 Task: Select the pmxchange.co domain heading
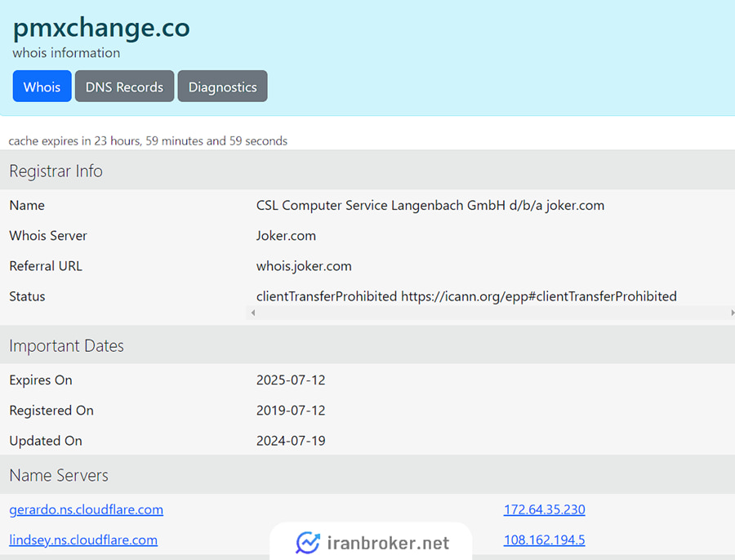101,27
